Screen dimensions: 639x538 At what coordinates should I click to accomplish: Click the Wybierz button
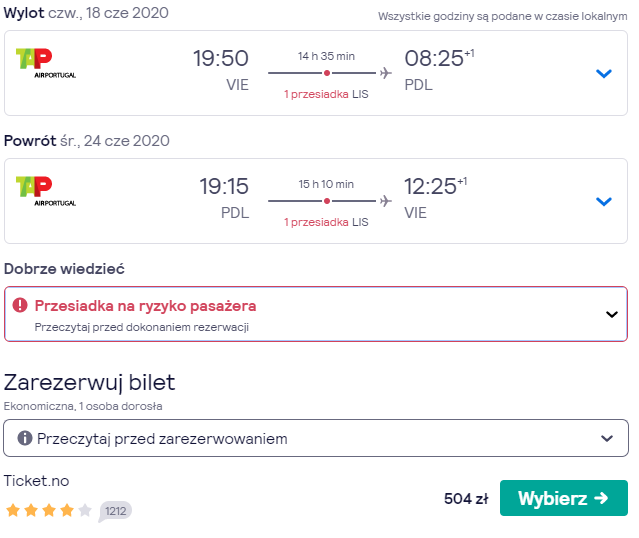(x=564, y=498)
